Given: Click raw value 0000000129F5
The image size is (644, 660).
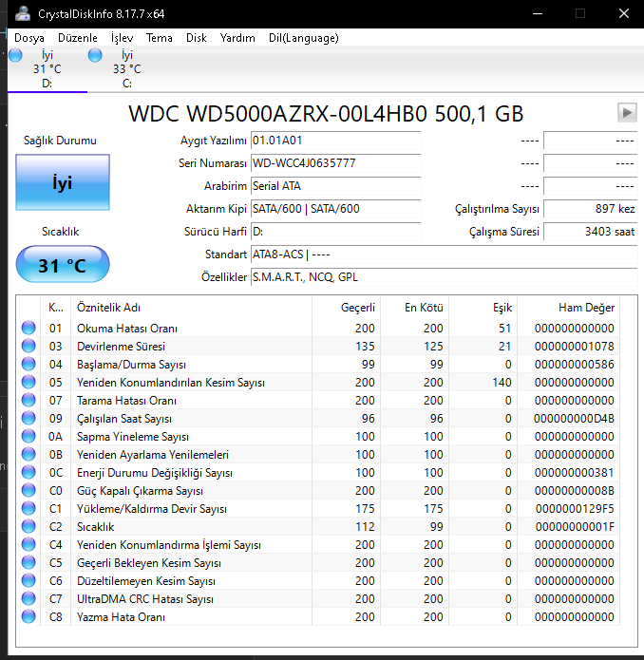Looking at the screenshot, I should [x=575, y=509].
